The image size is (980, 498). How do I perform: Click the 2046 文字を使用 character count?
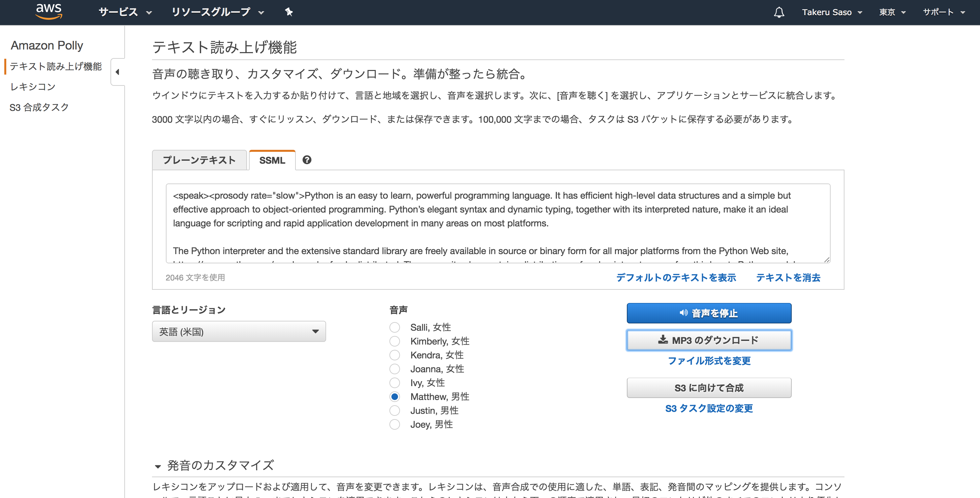(195, 278)
